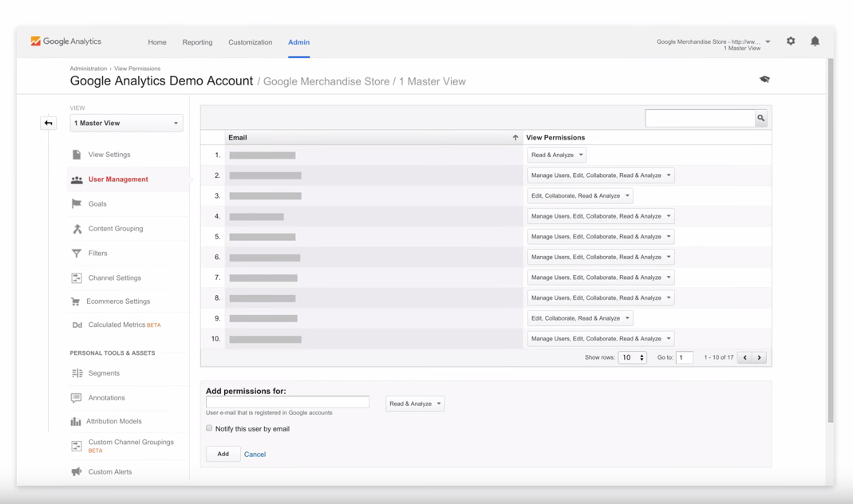Click the page vertical scrollbar
This screenshot has width=853, height=504.
[830, 239]
